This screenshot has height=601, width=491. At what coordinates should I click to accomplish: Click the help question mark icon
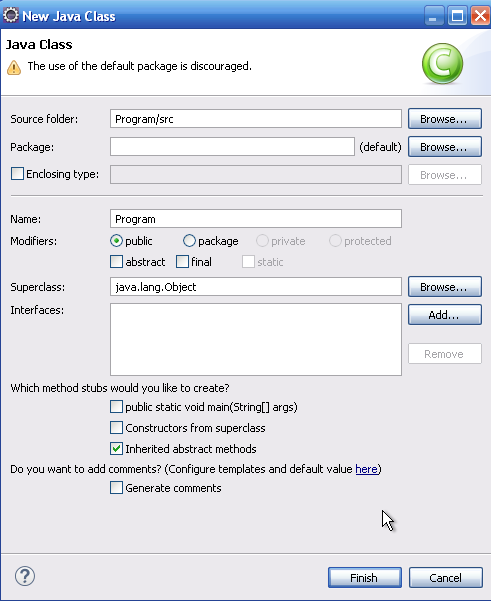(x=25, y=576)
